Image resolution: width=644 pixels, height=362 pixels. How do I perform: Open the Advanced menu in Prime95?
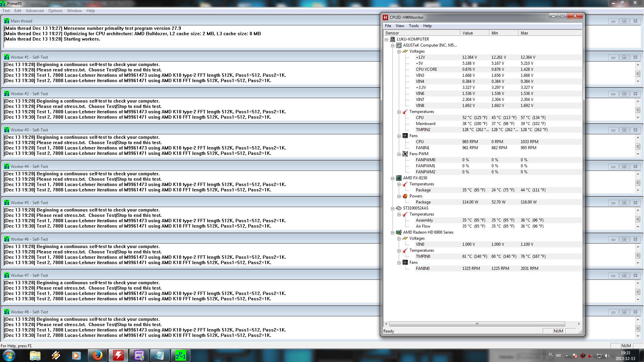(35, 11)
